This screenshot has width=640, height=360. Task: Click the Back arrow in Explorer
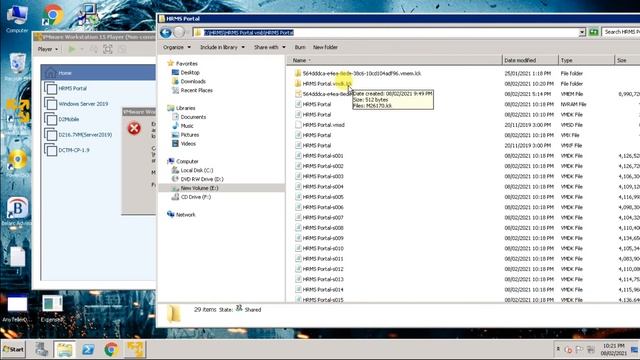[x=166, y=32]
